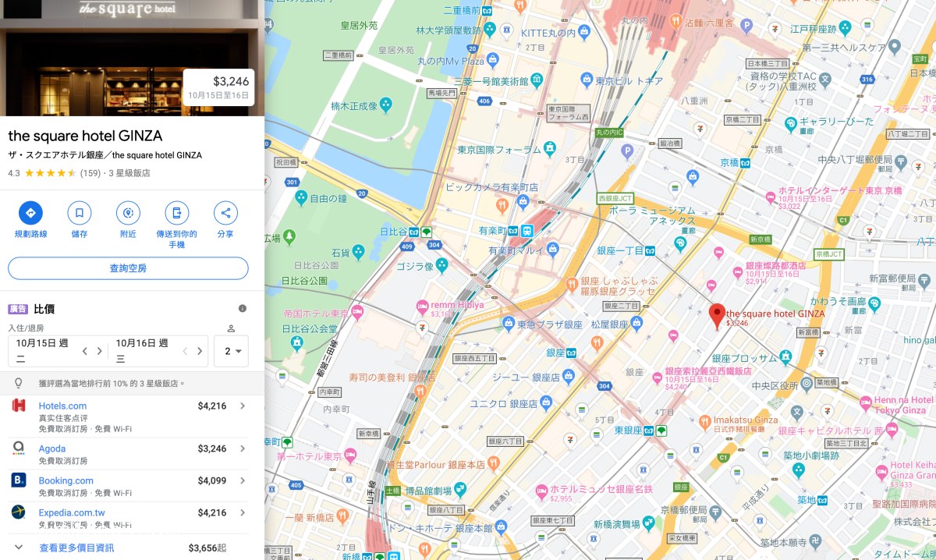Send to phone via 傳送到你的手機 icon
Image resolution: width=936 pixels, height=560 pixels.
176,213
